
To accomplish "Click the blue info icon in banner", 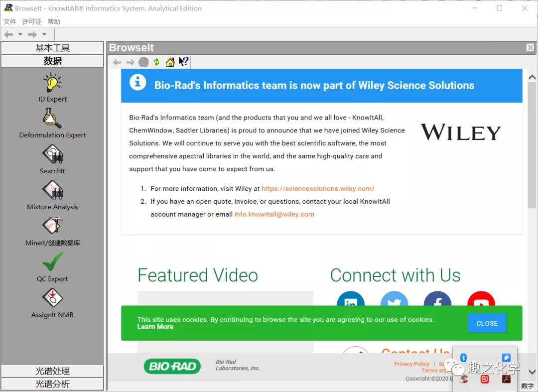I will point(137,83).
